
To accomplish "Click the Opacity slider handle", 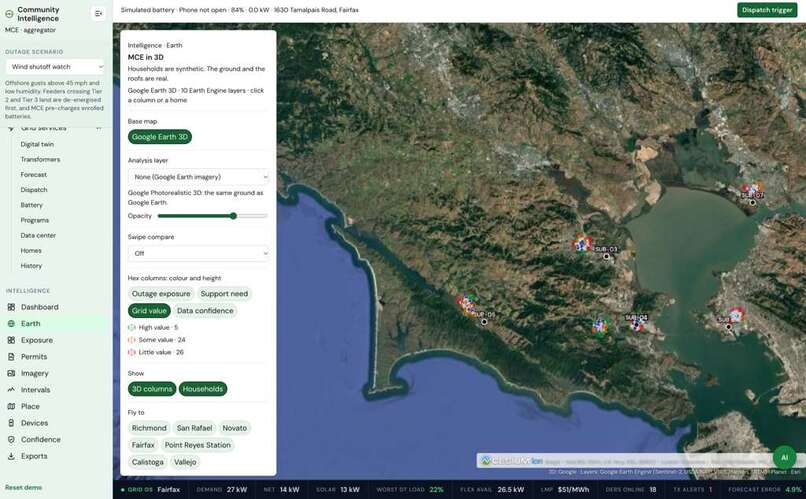I will click(x=233, y=216).
